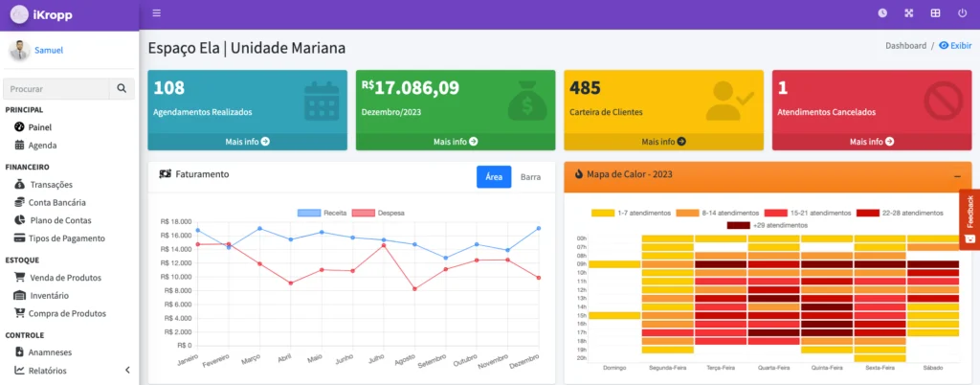Click the power logout icon
The image size is (980, 385).
tap(962, 13)
